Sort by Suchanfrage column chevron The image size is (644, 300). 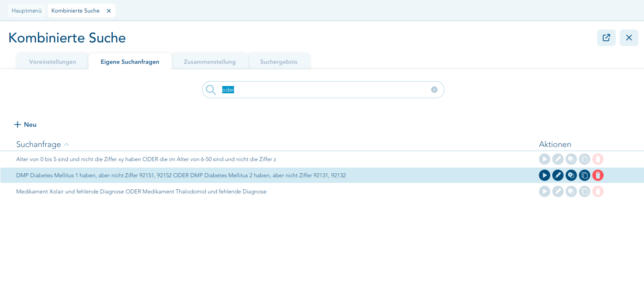67,145
